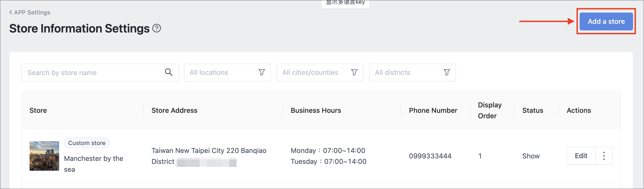
Task: Focus the Search by store name field
Action: 100,72
